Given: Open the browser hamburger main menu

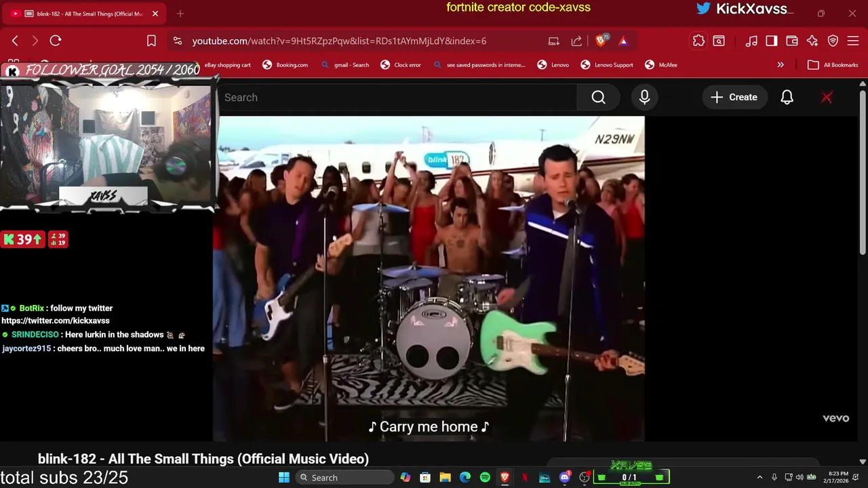Looking at the screenshot, I should [853, 41].
